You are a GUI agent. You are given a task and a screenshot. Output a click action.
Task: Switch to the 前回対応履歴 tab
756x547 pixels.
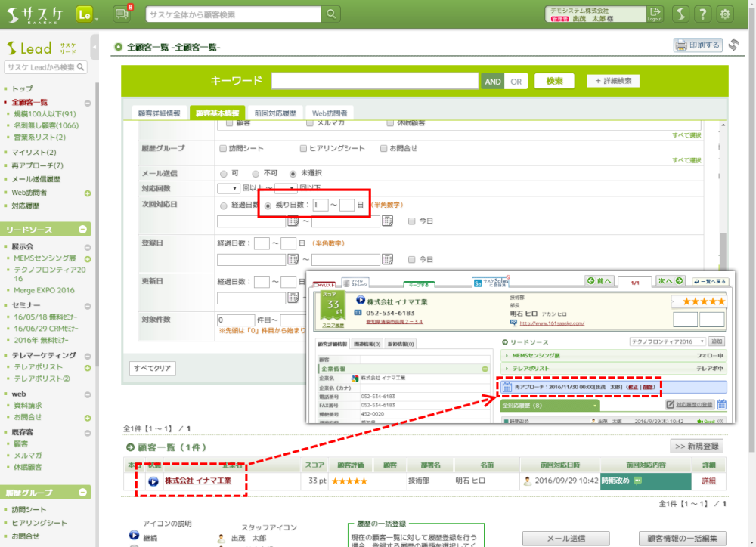275,113
